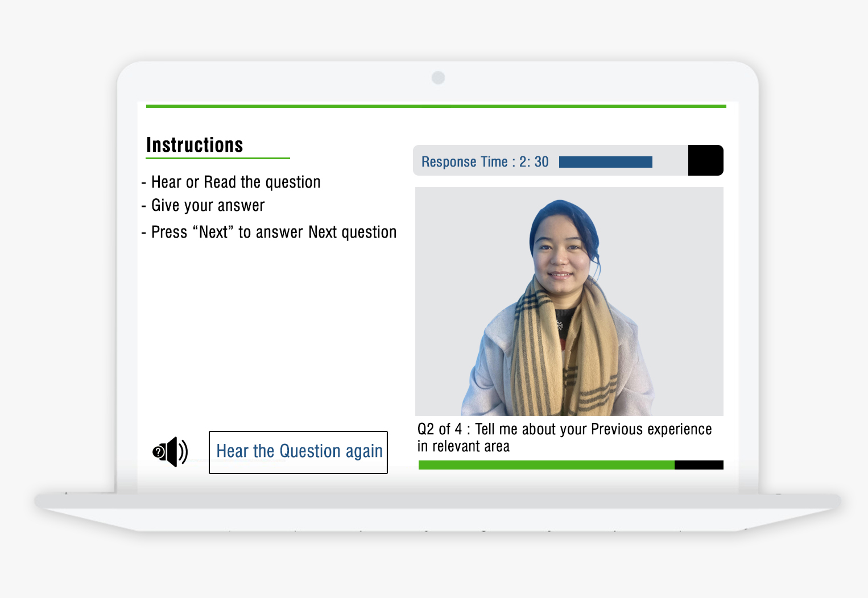The image size is (868, 598).
Task: Click the laptop webcam dot
Action: pos(438,78)
